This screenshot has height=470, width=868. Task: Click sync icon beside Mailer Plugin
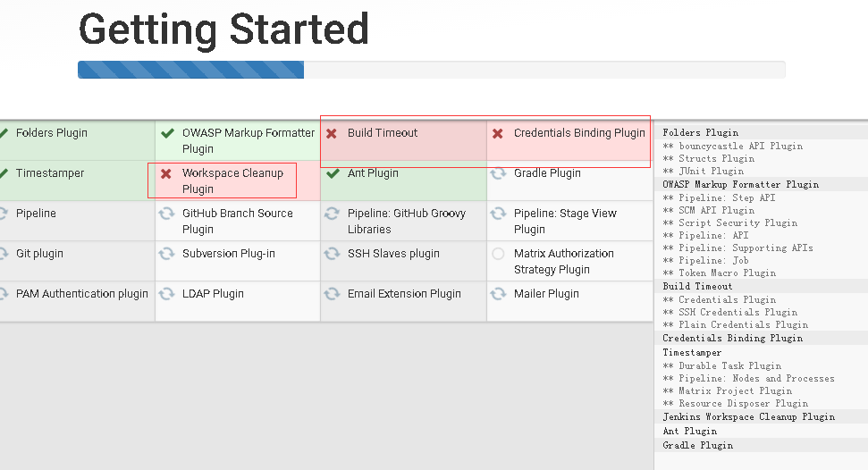pyautogui.click(x=498, y=294)
